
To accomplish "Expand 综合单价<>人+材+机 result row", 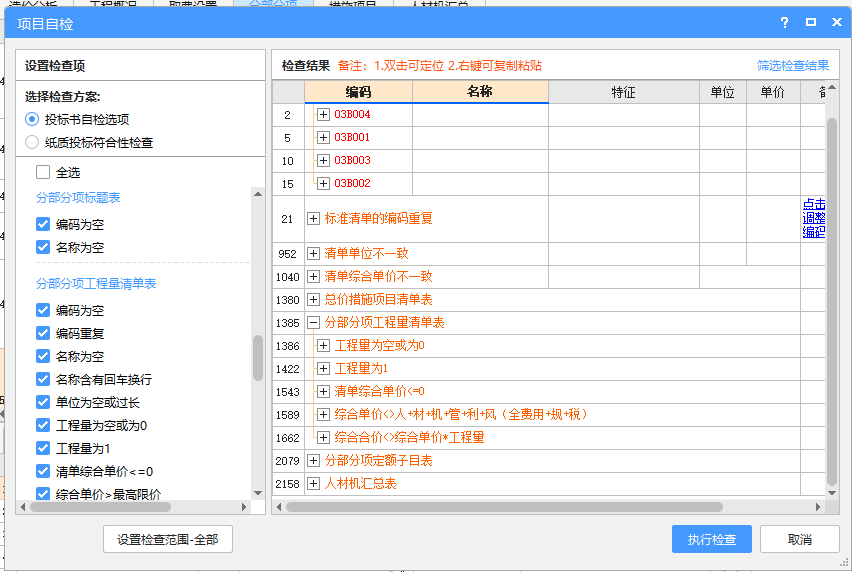I will [323, 414].
